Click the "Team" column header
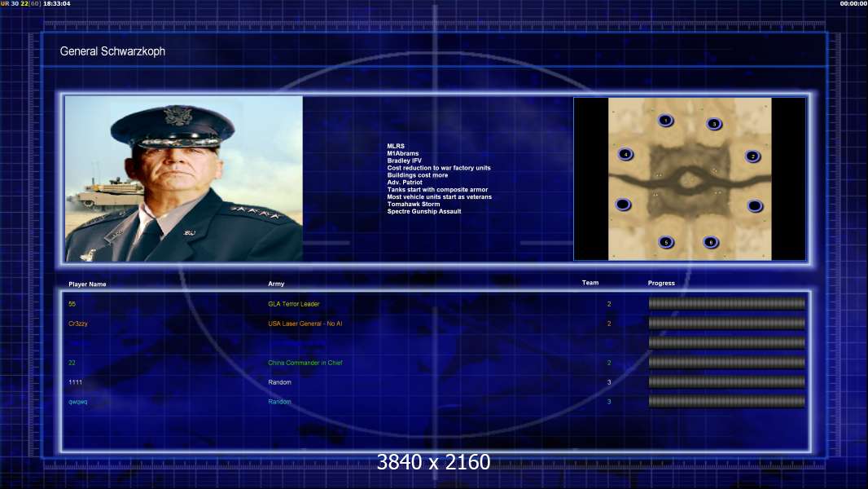The width and height of the screenshot is (868, 489). 590,283
